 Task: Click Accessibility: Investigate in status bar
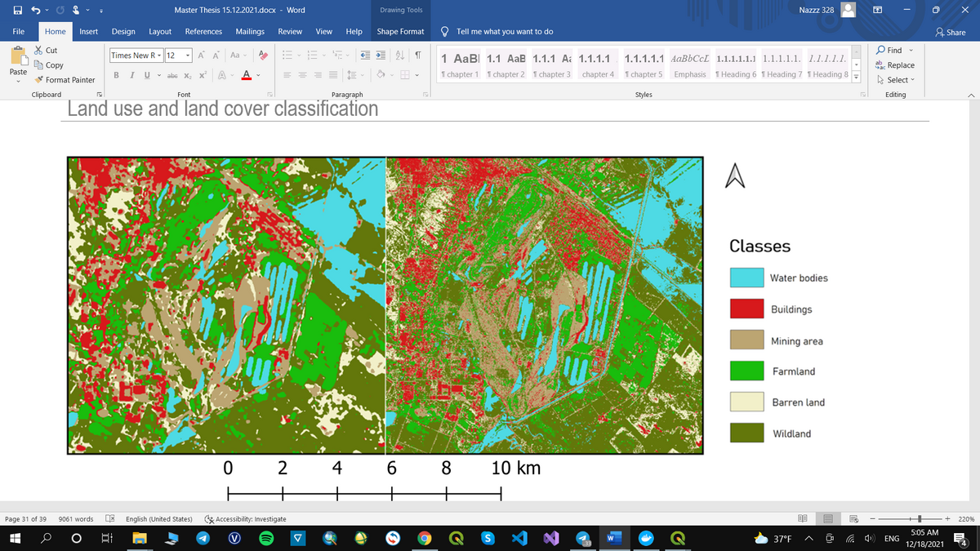245,519
